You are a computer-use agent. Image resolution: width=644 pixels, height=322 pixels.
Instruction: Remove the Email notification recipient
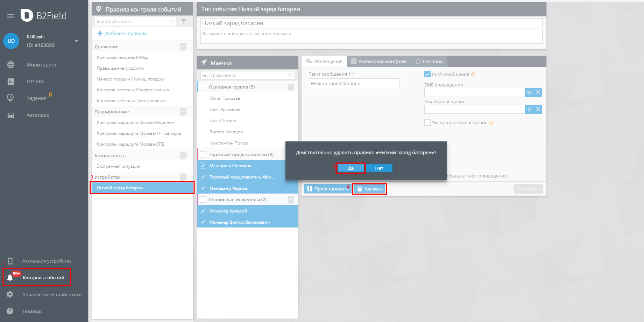(538, 109)
